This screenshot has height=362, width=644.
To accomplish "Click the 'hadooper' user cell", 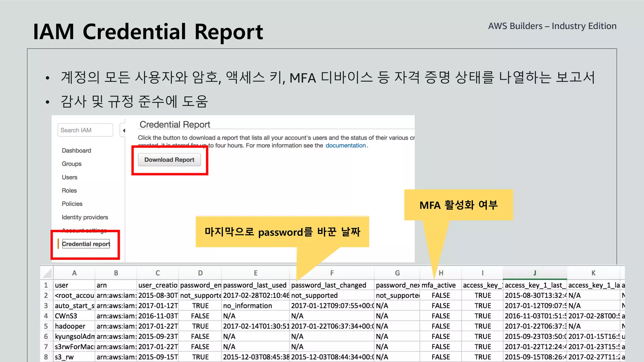I will click(x=74, y=326).
